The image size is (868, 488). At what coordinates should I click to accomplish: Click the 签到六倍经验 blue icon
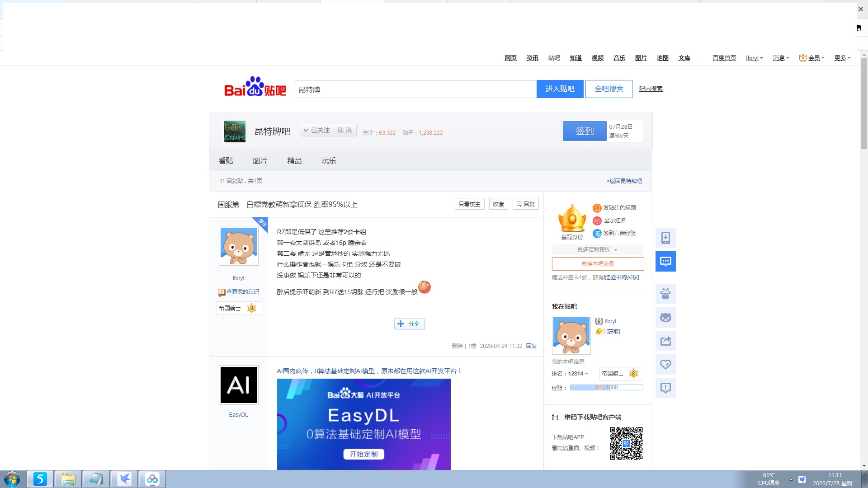pos(597,233)
